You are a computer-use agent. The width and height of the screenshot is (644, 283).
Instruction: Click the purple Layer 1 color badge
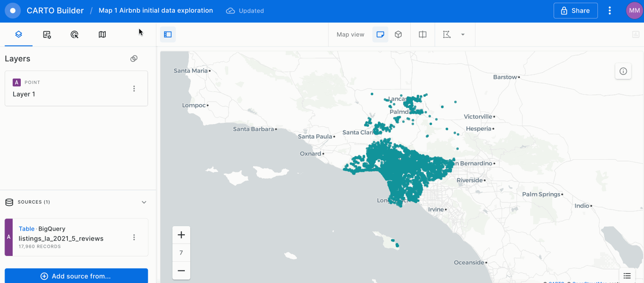17,82
